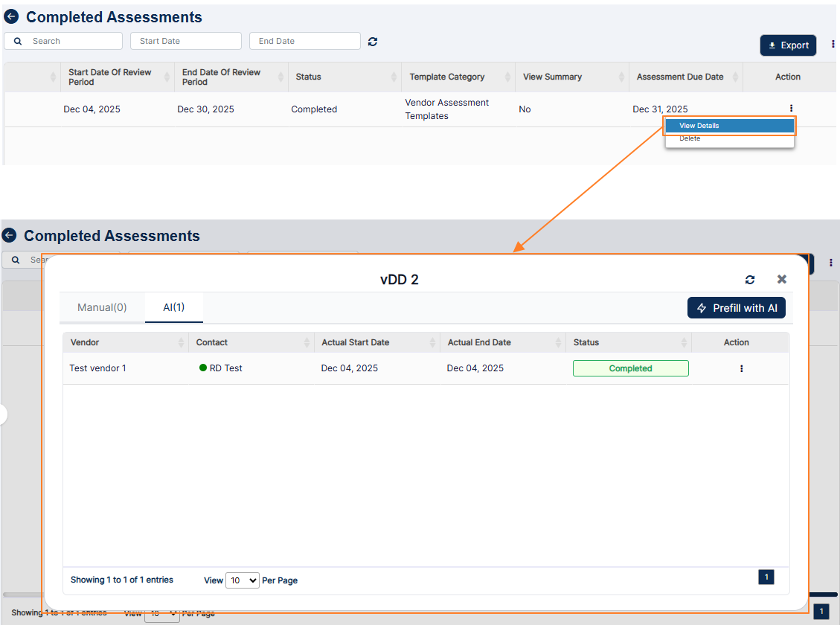The image size is (840, 625).
Task: Click the refresh icon in the vDD 2 dialog
Action: pos(750,279)
